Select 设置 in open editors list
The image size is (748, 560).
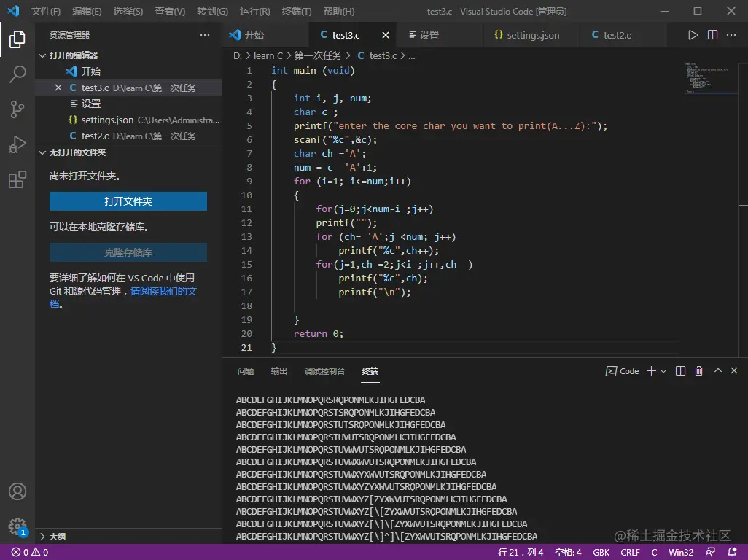129,104
